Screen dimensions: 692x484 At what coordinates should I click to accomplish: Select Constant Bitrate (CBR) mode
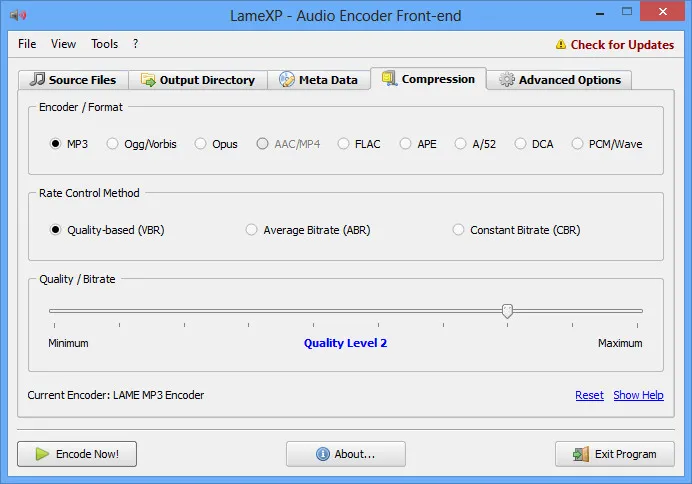[459, 230]
